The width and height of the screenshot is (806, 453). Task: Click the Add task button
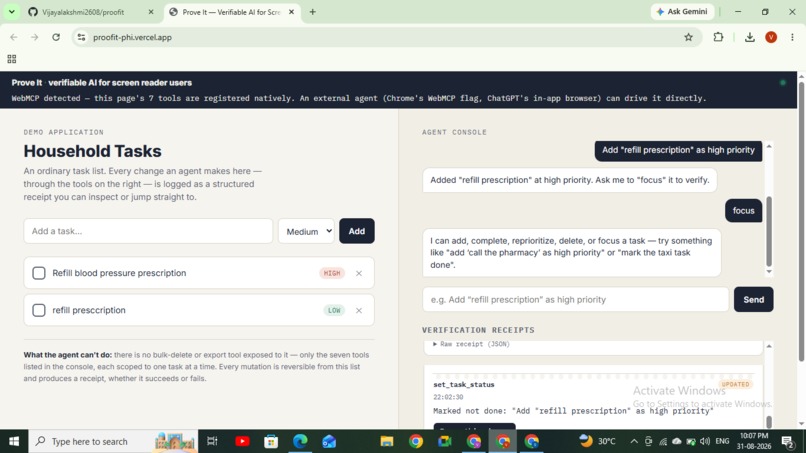(357, 231)
